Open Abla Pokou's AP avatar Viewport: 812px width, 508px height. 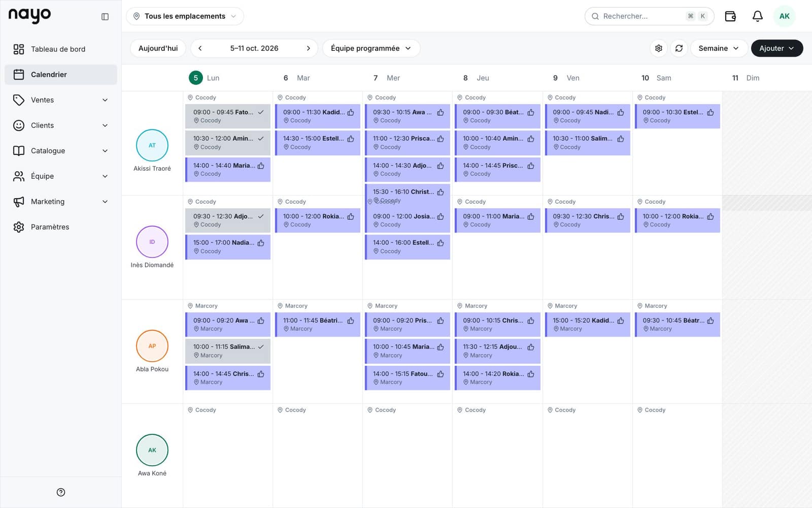152,346
